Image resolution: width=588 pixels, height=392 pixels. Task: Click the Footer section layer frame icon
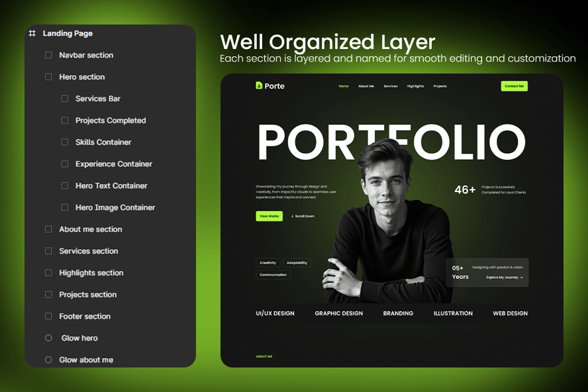(x=48, y=316)
